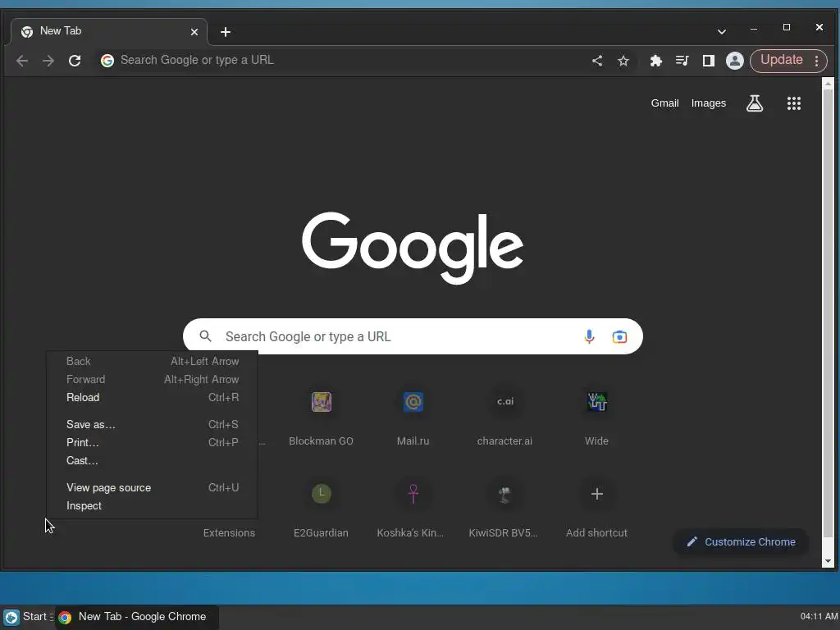Open Search Labs flask icon
Image resolution: width=840 pixels, height=630 pixels.
pyautogui.click(x=755, y=103)
